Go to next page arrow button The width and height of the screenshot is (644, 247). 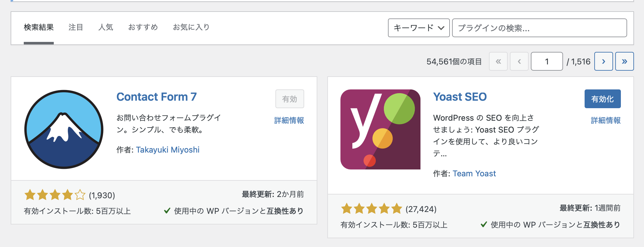pos(603,61)
